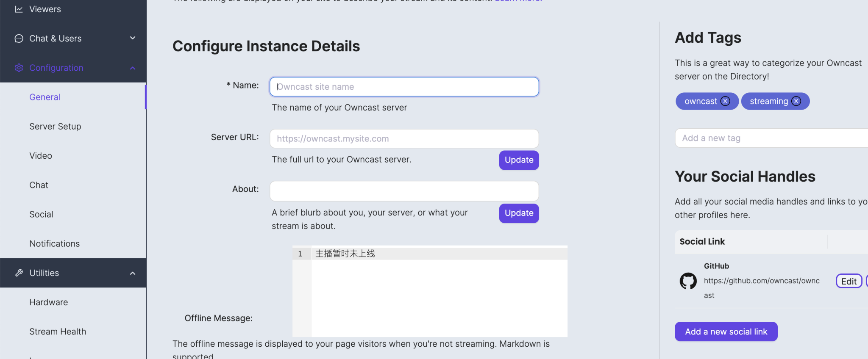Screen dimensions: 868x359
Task: Edit the GitHub social link
Action: (849, 281)
